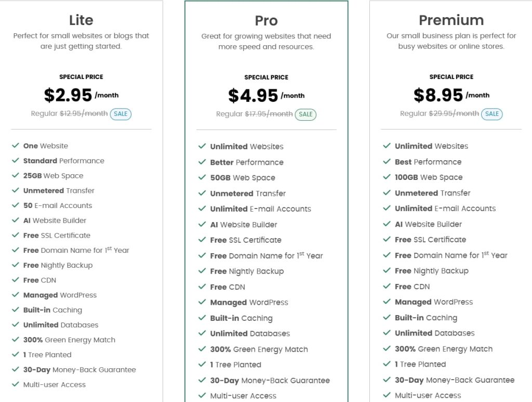The height and width of the screenshot is (402, 532).
Task: Click Lite's 300% Green Energy Match text
Action: pos(69,340)
